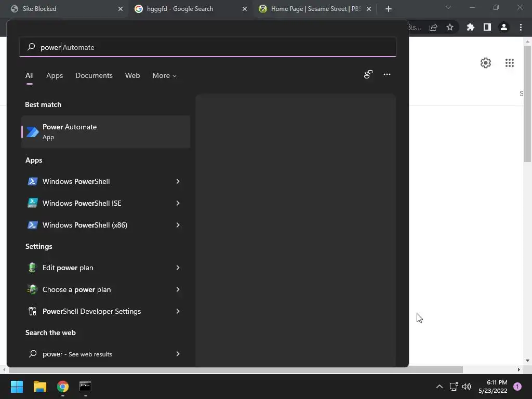Screen dimensions: 532x399
Task: Switch to hgggfd Google Search tab
Action: 190,9
